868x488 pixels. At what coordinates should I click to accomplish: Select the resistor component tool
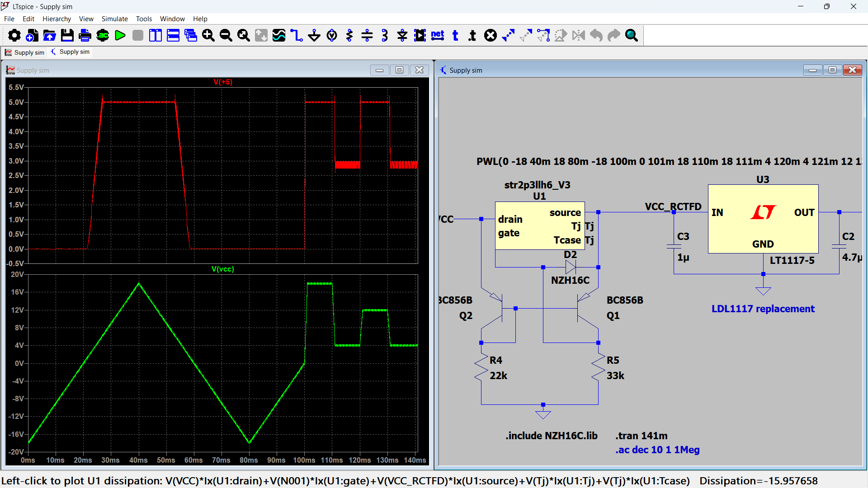[349, 35]
